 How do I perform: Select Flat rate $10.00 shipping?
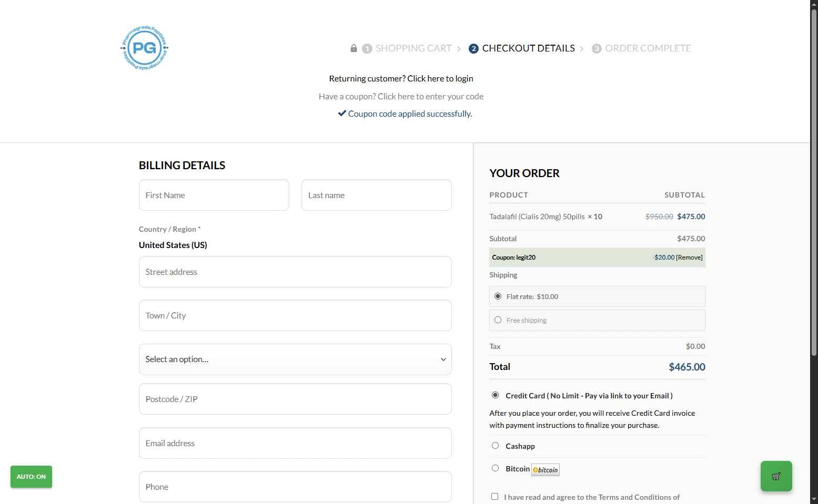pos(498,296)
